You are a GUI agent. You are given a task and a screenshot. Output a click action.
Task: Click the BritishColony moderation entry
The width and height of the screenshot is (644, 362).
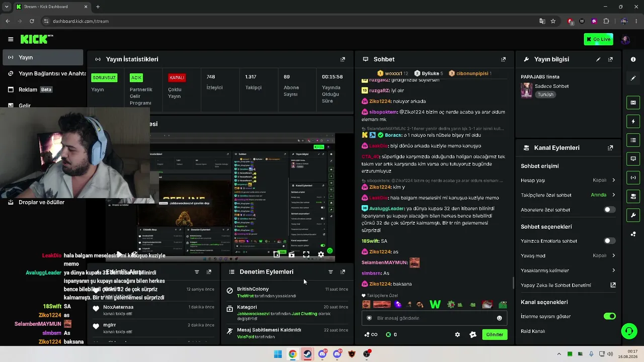(287, 292)
